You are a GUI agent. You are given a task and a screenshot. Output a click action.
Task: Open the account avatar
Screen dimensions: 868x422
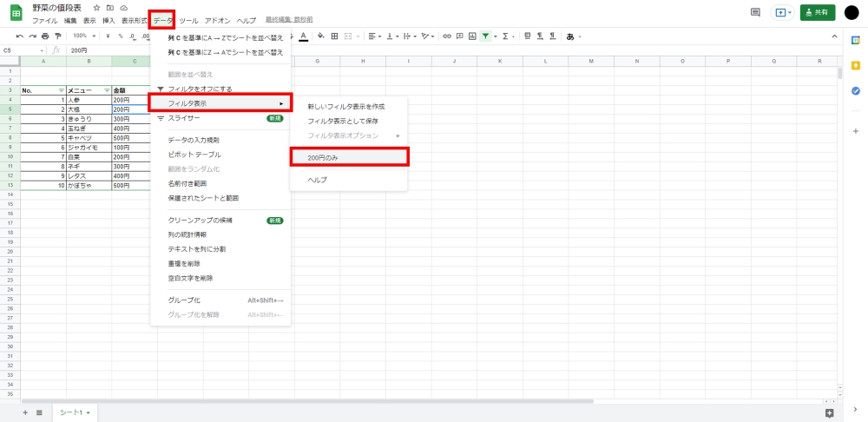pyautogui.click(x=853, y=12)
